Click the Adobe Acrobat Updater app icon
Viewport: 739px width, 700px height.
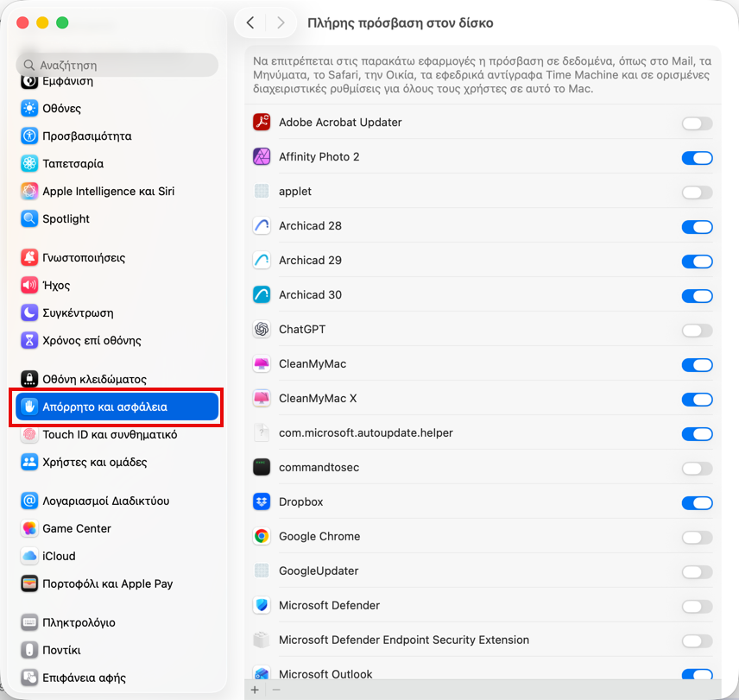(262, 122)
